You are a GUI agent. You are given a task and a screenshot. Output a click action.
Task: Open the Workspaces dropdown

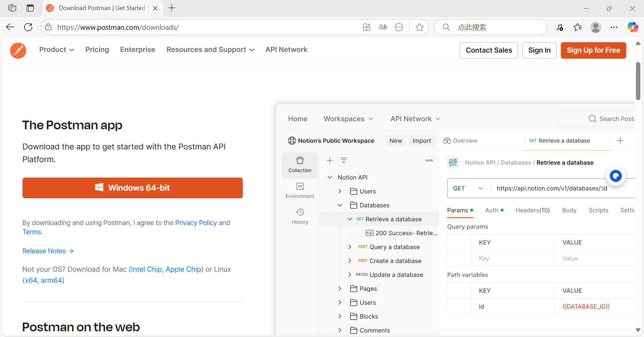coord(348,119)
